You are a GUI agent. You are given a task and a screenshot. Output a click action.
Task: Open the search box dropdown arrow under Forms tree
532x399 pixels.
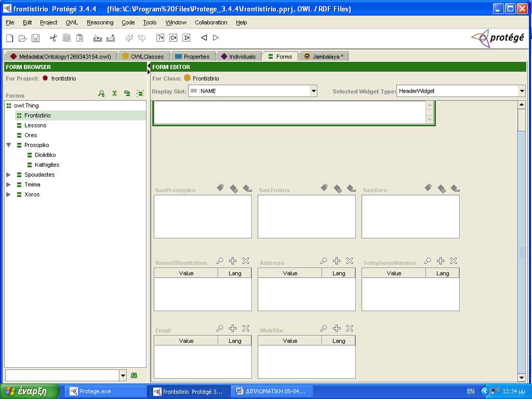(123, 375)
